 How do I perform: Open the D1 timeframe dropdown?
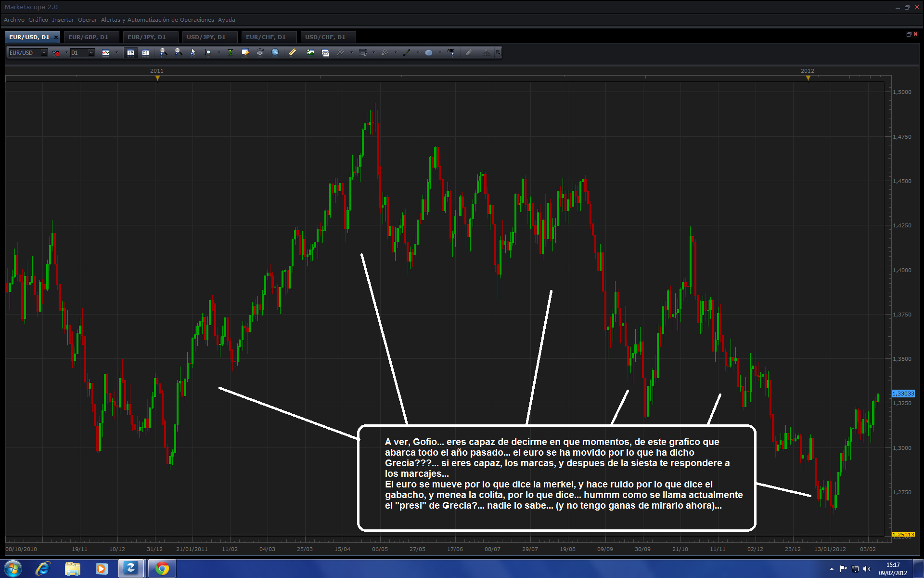[91, 53]
